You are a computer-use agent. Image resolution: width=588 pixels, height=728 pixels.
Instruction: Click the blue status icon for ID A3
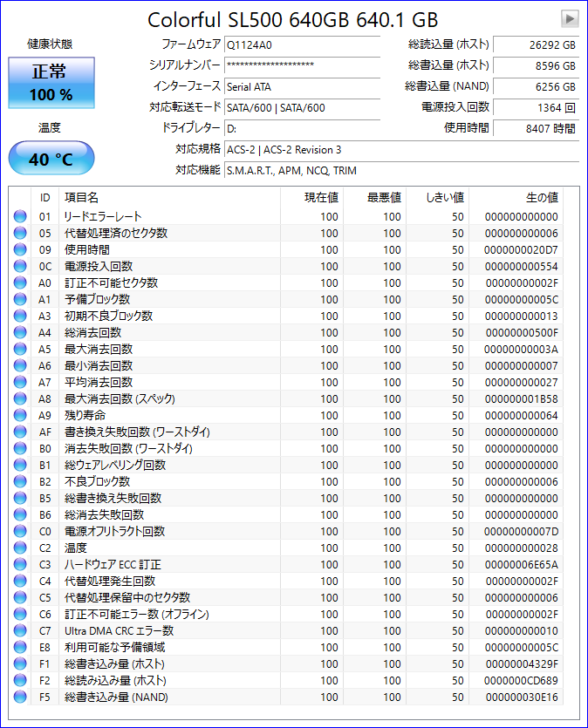point(20,316)
